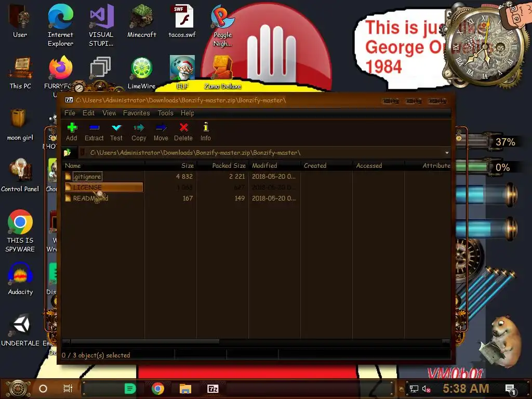This screenshot has height=399, width=532.
Task: Select the UNDERTALE desktop icon
Action: click(x=20, y=330)
